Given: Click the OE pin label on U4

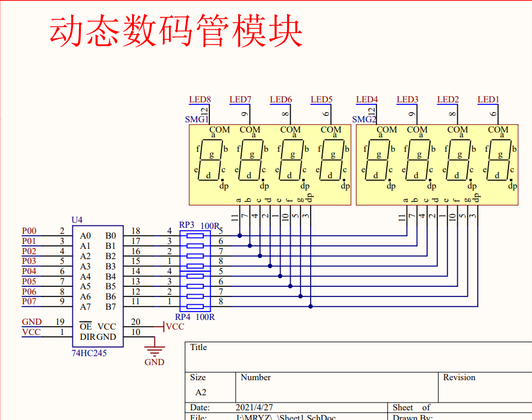Looking at the screenshot, I should pyautogui.click(x=86, y=327).
